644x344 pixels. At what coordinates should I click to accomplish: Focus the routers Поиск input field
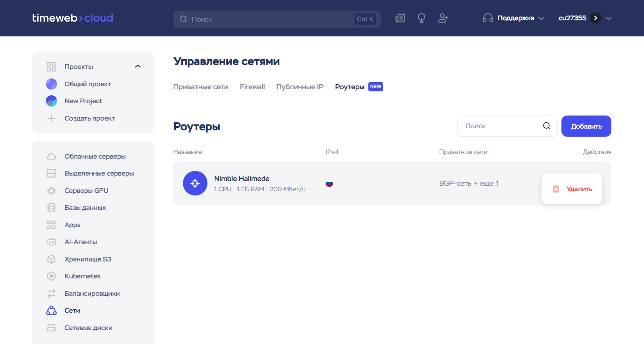tap(507, 126)
